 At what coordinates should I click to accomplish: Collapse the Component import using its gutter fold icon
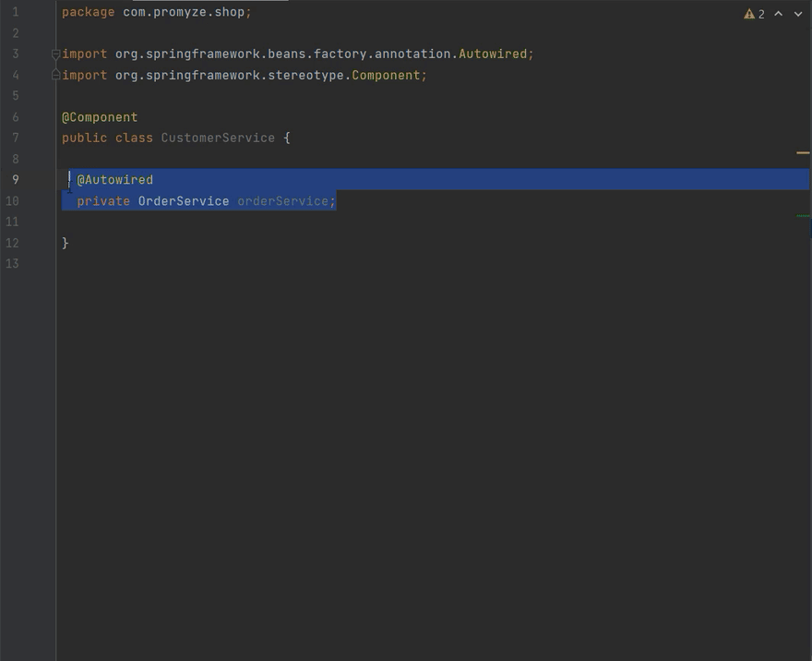click(54, 75)
